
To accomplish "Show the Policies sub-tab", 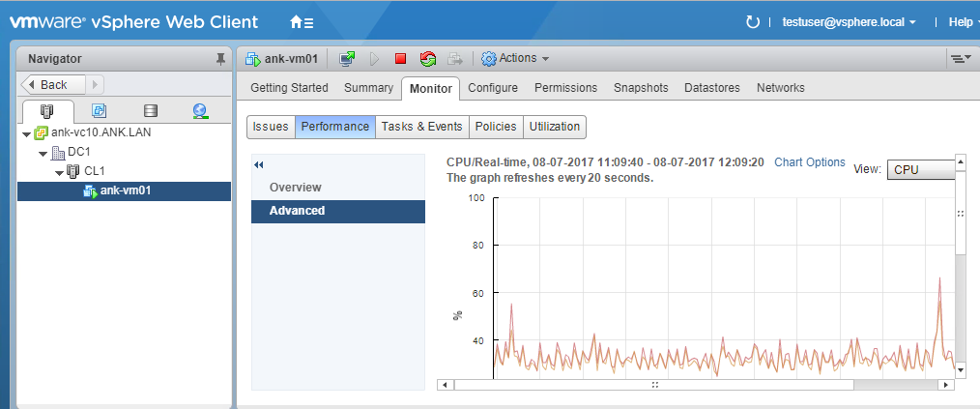I will tap(496, 127).
